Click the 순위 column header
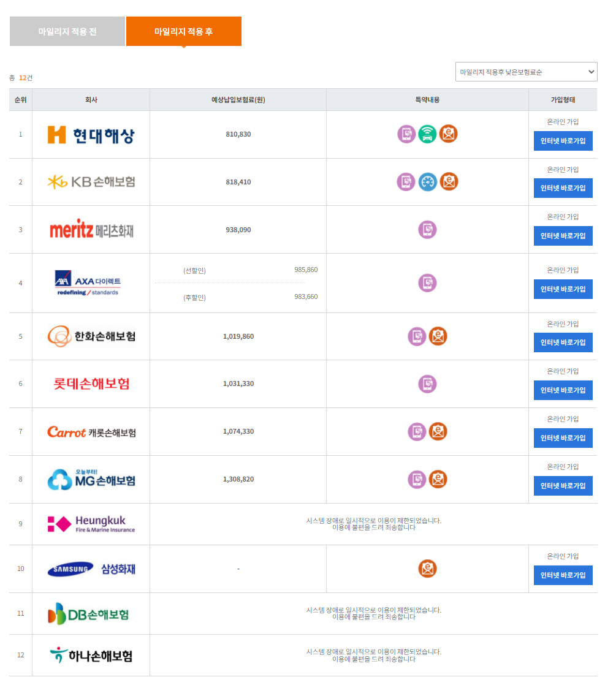The image size is (616, 688). [21, 100]
